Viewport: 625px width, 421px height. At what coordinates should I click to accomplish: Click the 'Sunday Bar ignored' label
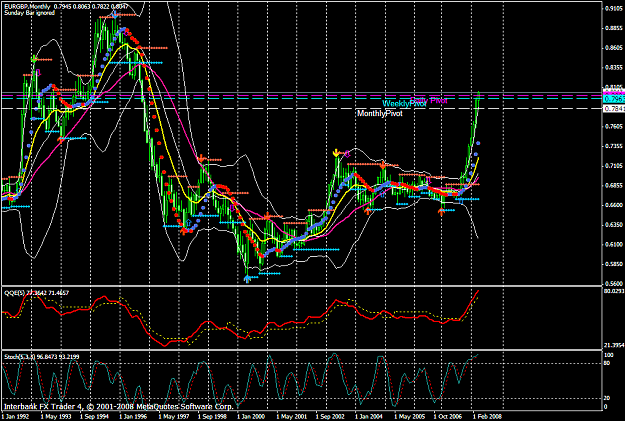(29, 13)
